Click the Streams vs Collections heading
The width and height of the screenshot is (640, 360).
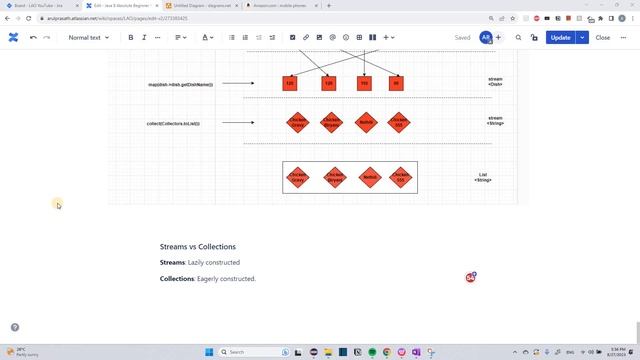(x=198, y=247)
